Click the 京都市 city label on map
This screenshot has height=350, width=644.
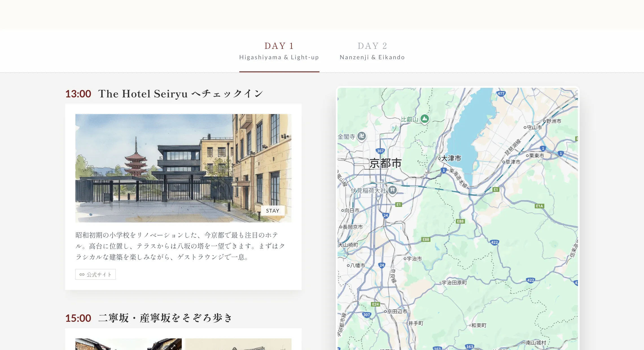[385, 163]
